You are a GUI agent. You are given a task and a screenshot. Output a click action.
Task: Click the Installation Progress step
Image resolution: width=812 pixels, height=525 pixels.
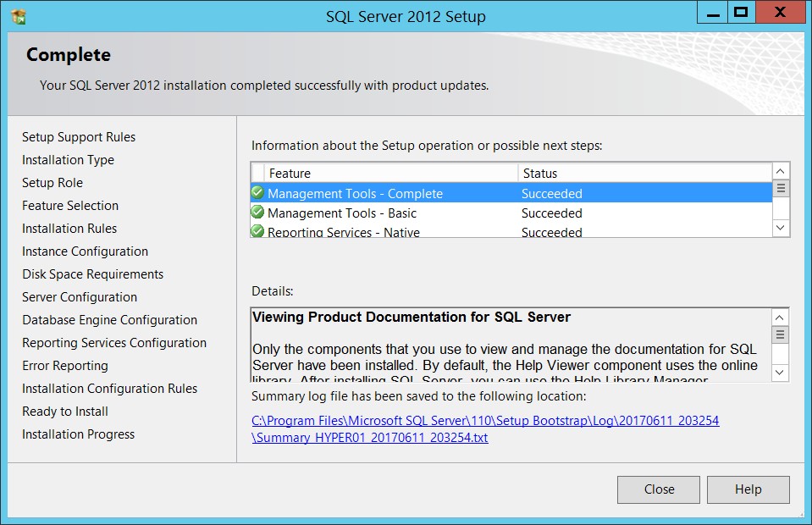tap(78, 434)
